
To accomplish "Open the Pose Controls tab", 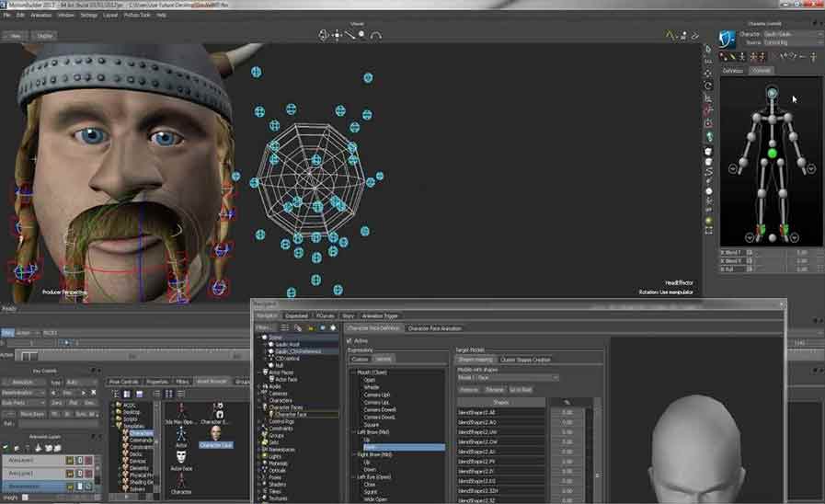I will [123, 382].
